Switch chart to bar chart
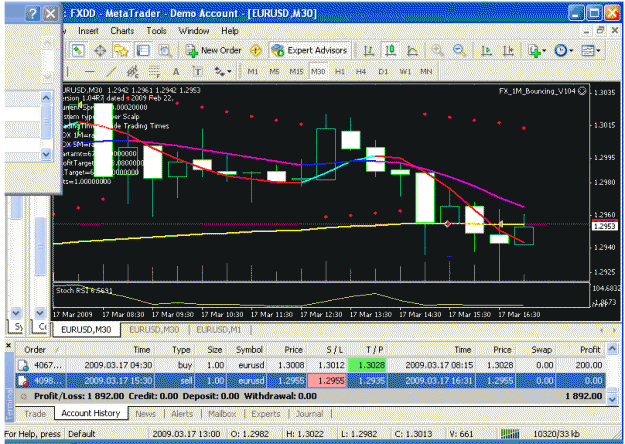Screen dimensions: 625x444 [369, 51]
